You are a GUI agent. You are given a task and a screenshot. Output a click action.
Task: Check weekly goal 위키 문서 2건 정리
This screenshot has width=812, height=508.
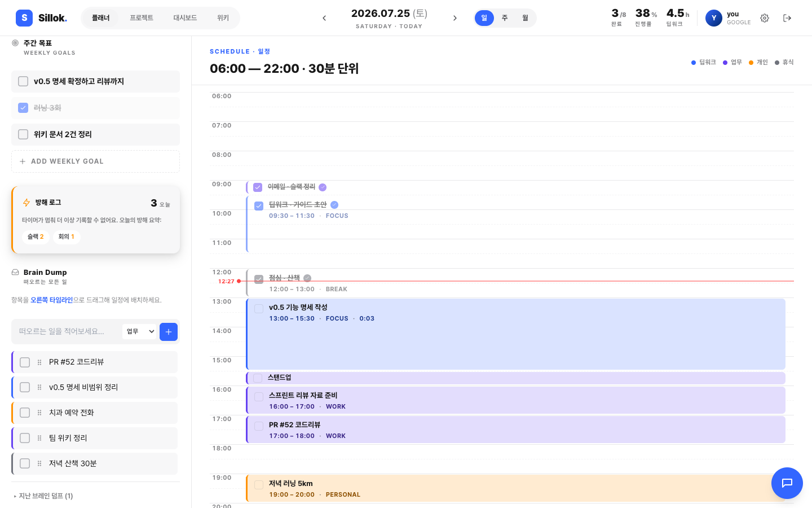click(x=23, y=134)
